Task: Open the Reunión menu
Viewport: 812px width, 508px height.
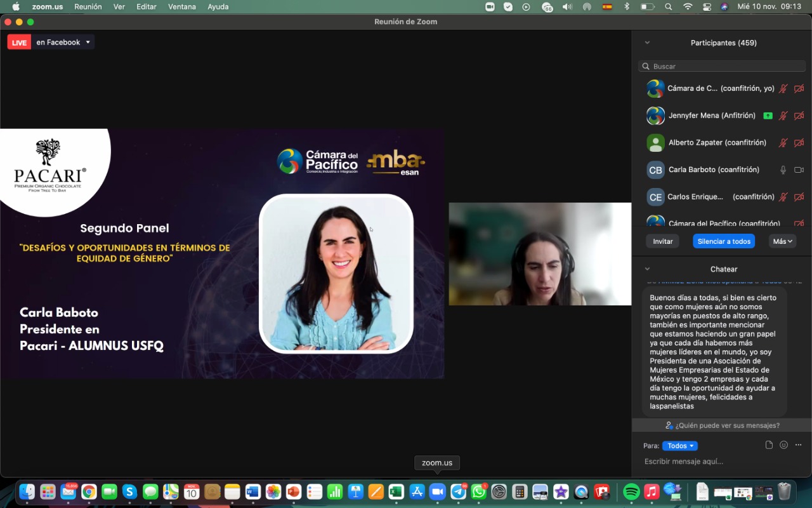Action: coord(88,6)
